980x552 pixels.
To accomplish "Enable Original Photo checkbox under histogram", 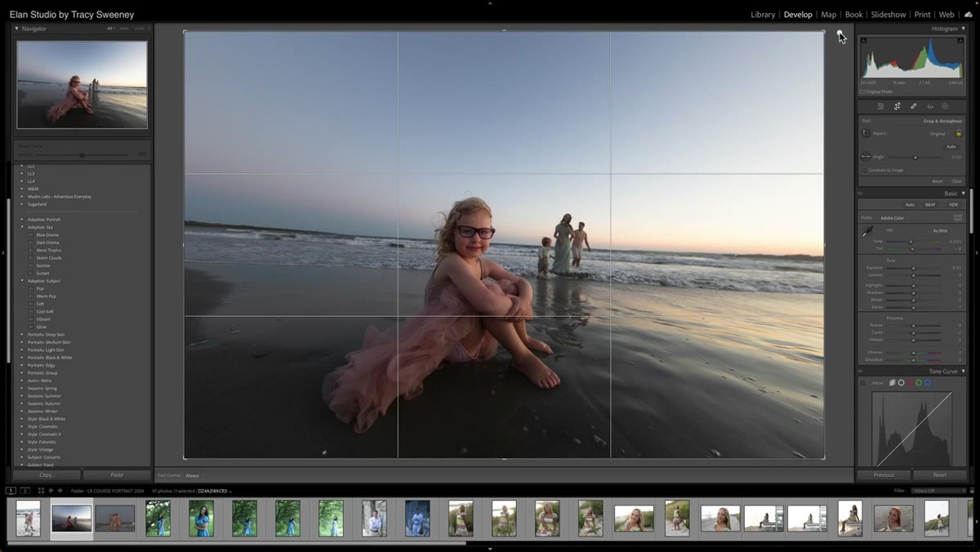I will 862,91.
